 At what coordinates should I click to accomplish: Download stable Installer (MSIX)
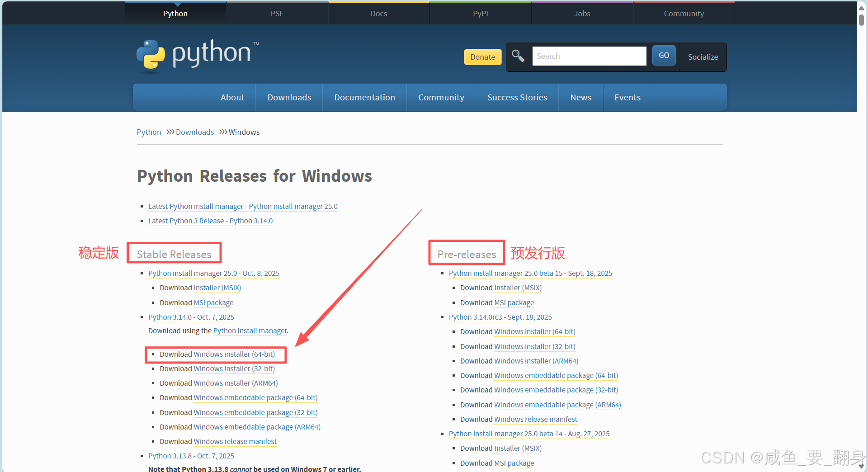coord(217,288)
